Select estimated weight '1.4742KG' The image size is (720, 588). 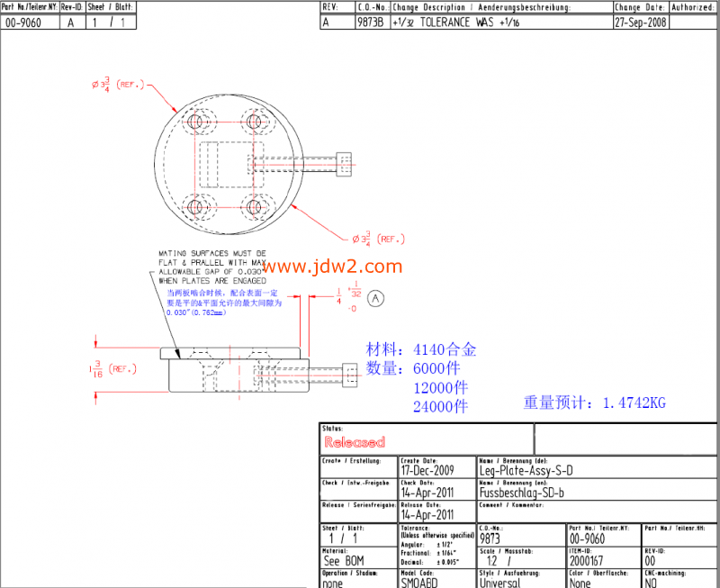[634, 403]
